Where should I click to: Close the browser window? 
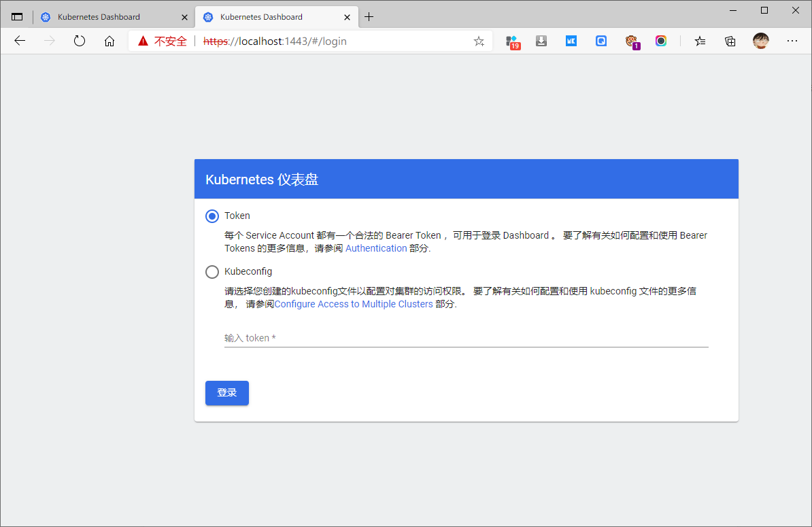(x=796, y=10)
